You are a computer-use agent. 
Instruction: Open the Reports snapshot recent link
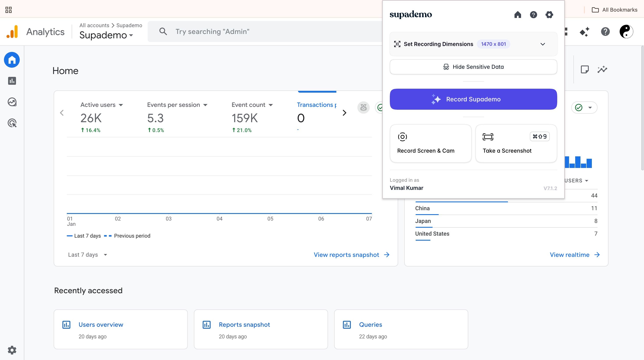pyautogui.click(x=244, y=325)
